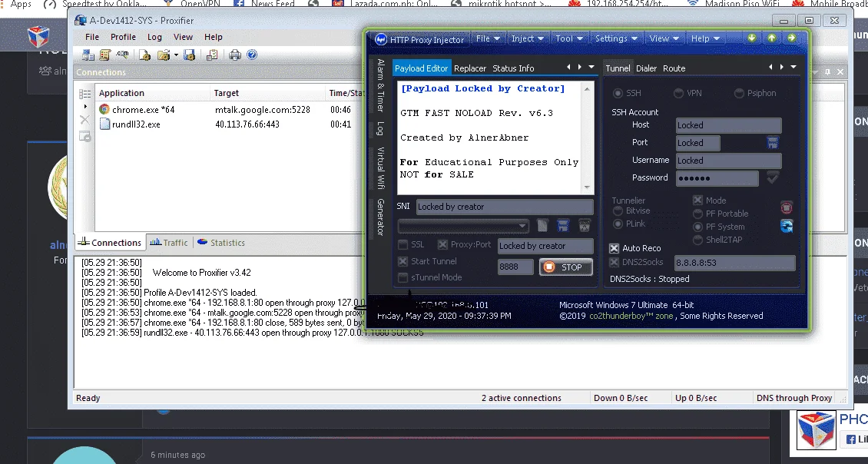
Task: Click the grey X icon left of connections
Action: coord(84,120)
